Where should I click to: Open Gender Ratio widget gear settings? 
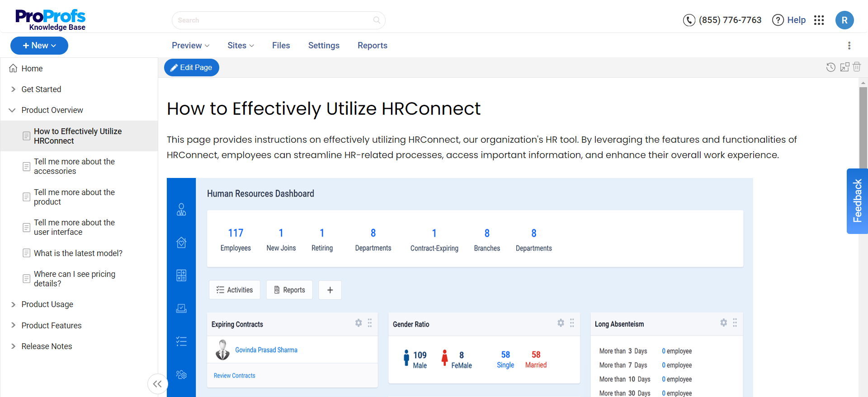point(561,323)
